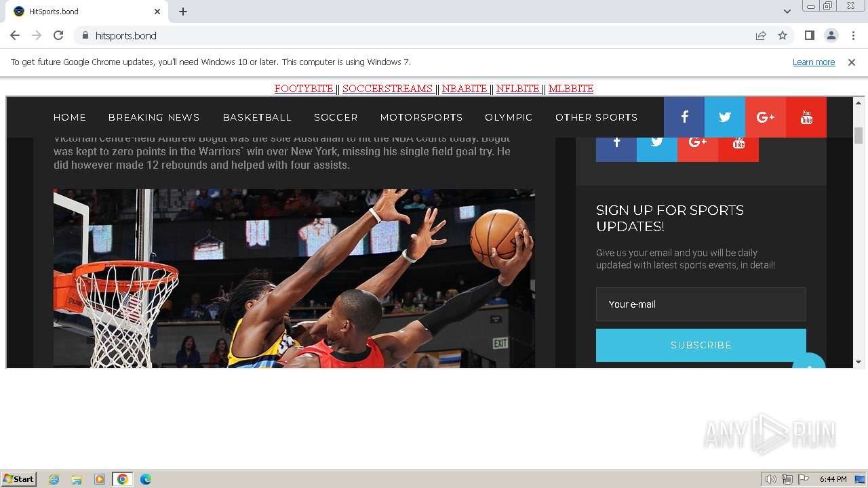Click the basketball game article image
Image resolution: width=868 pixels, height=488 pixels.
coord(294,279)
